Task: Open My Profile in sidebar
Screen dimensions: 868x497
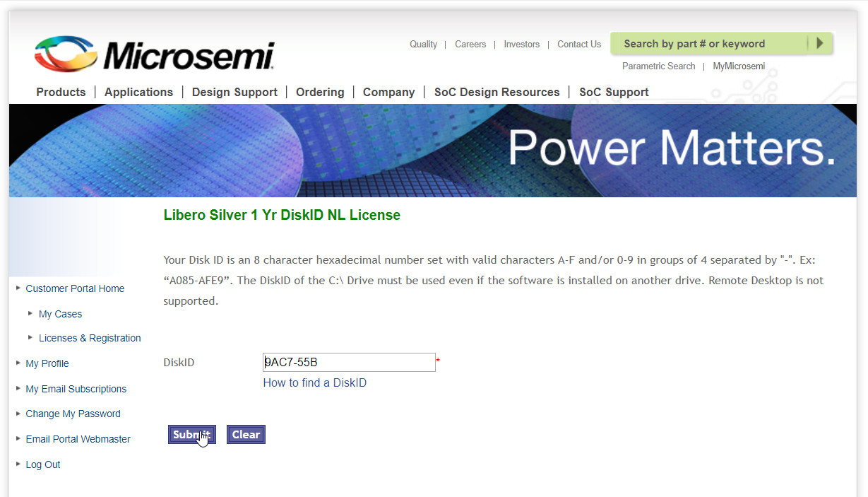Action: pos(47,363)
